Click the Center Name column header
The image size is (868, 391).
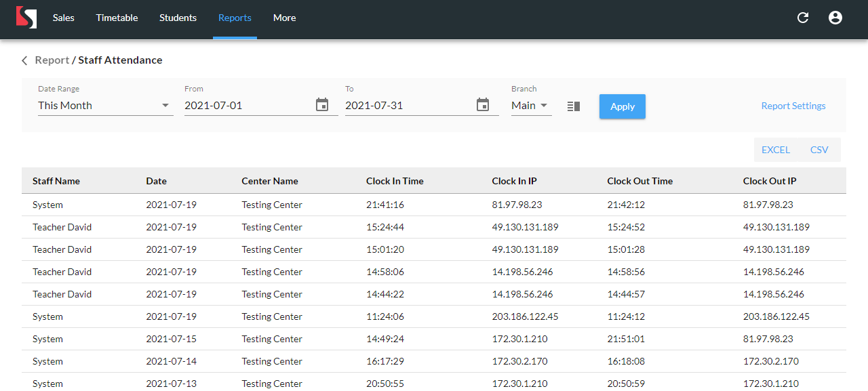coord(270,181)
